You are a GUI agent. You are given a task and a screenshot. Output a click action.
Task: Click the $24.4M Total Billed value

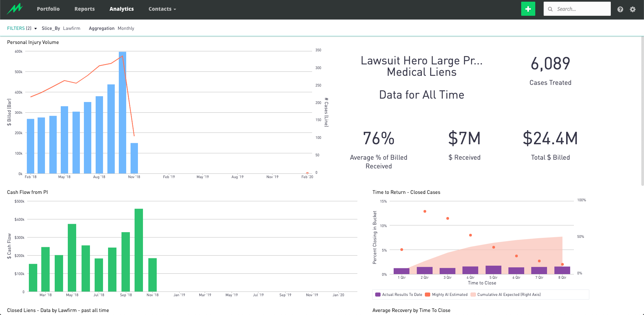click(x=550, y=138)
